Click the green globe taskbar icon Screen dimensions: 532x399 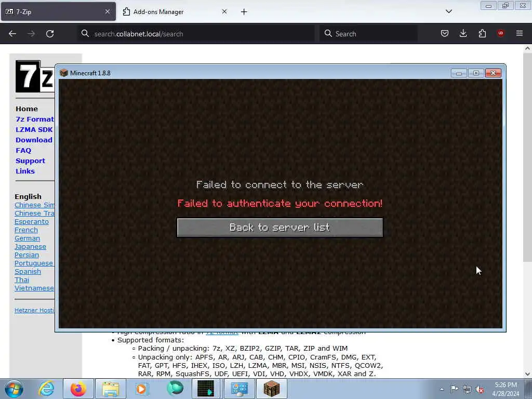pos(175,389)
